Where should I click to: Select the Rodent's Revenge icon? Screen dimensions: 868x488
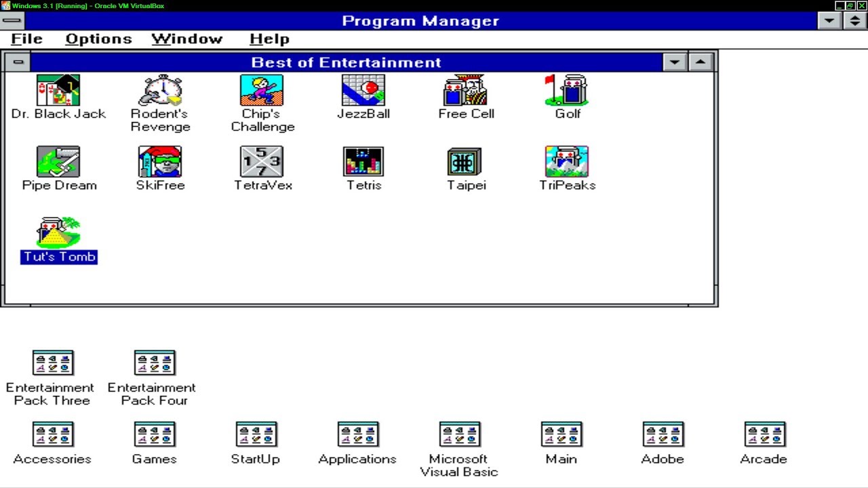tap(160, 90)
